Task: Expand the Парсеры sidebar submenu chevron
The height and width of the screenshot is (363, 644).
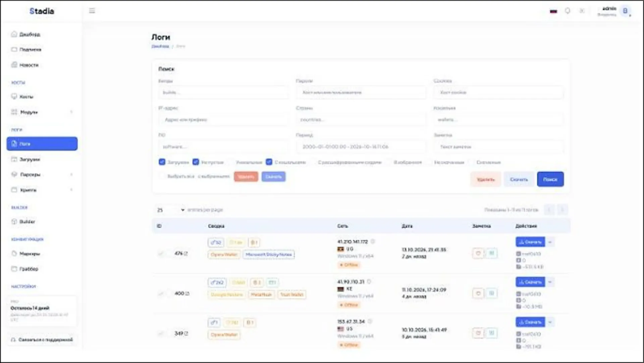Action: 71,174
